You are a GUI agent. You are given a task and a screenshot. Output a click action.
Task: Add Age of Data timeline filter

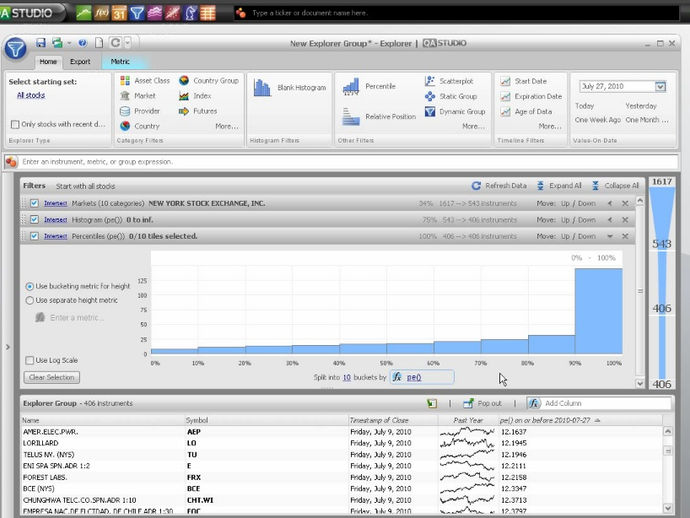pyautogui.click(x=526, y=111)
